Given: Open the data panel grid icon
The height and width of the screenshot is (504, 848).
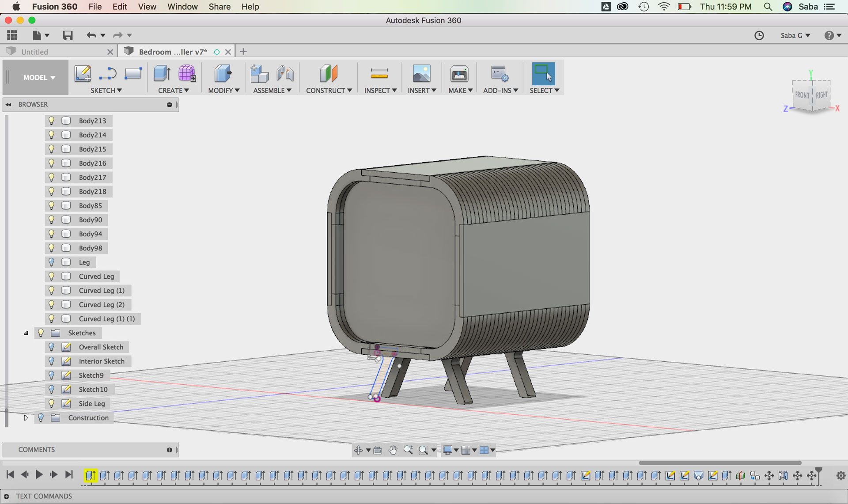Looking at the screenshot, I should coord(12,35).
